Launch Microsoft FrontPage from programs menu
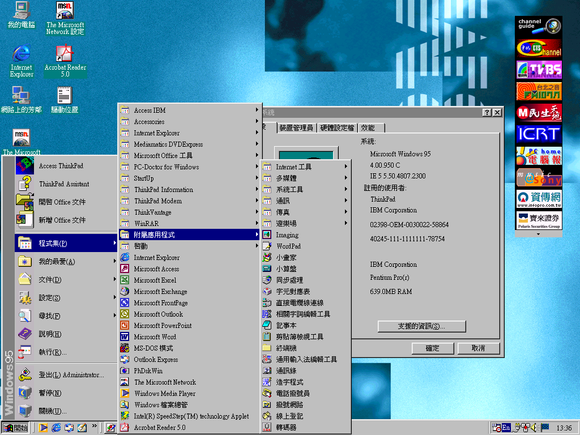580x435 pixels. (x=189, y=303)
